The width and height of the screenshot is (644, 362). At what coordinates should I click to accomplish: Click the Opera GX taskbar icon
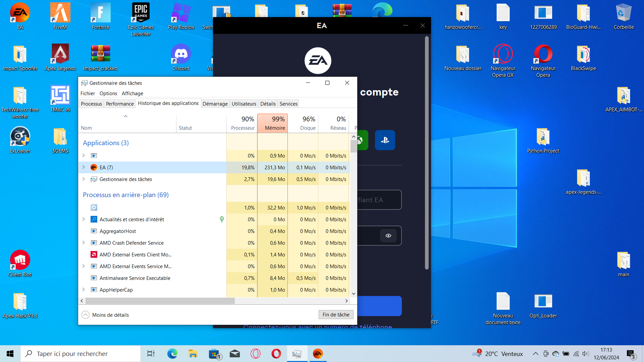(x=256, y=354)
